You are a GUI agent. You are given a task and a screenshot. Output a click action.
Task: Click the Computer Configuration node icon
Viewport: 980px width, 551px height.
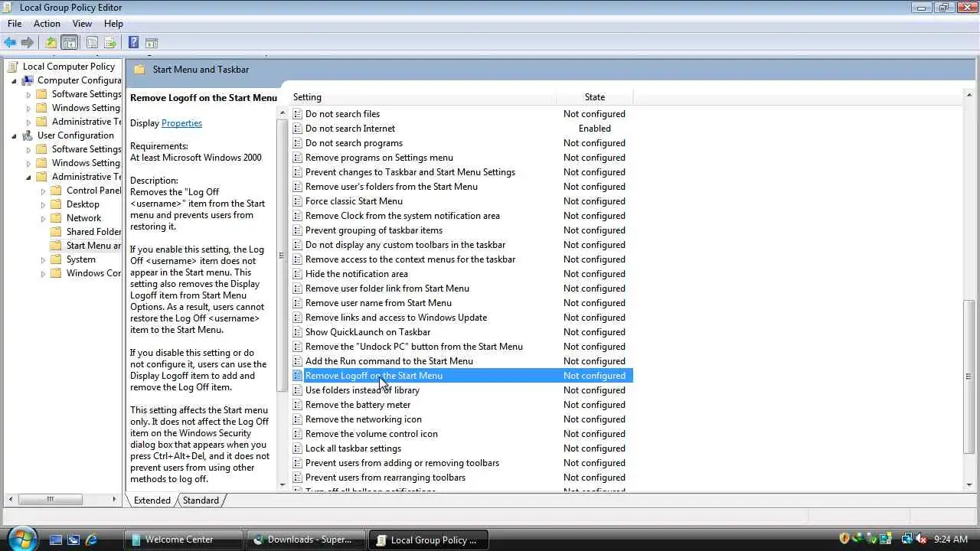click(28, 80)
